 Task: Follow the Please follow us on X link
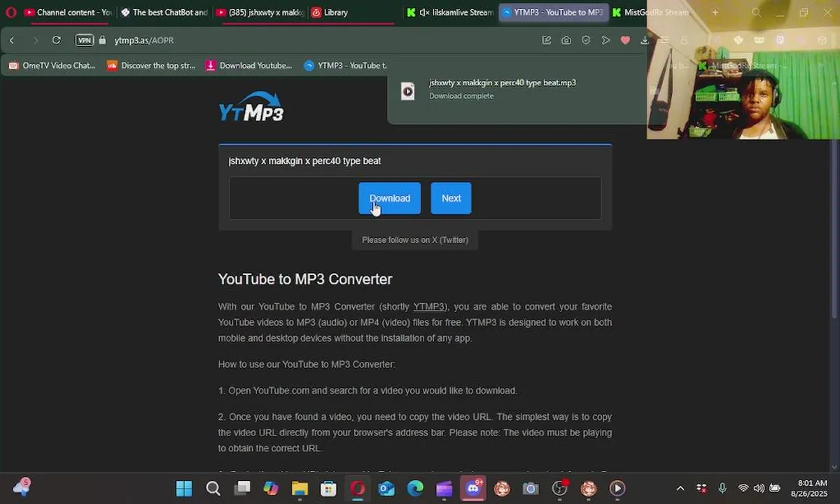pyautogui.click(x=415, y=239)
